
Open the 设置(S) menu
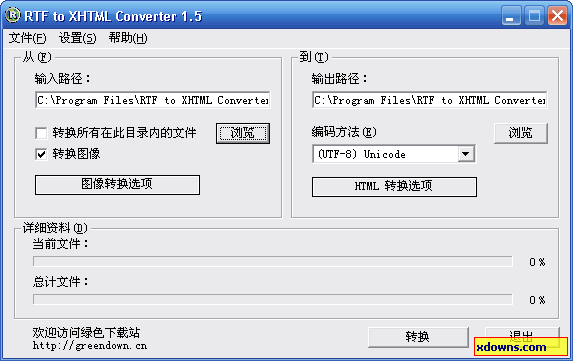77,38
